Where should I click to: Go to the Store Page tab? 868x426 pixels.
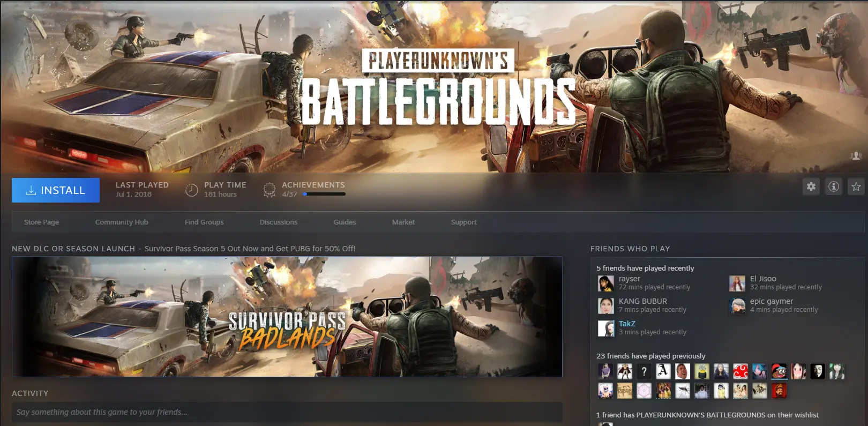[x=41, y=222]
